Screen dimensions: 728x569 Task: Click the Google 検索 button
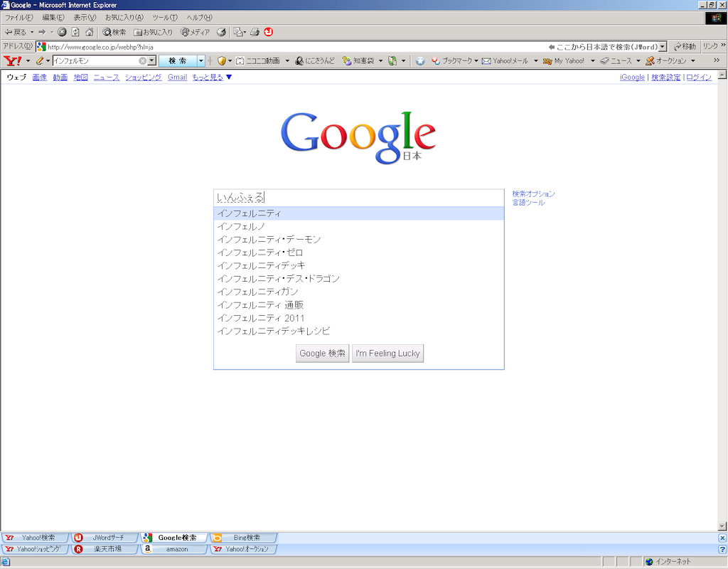(x=322, y=353)
